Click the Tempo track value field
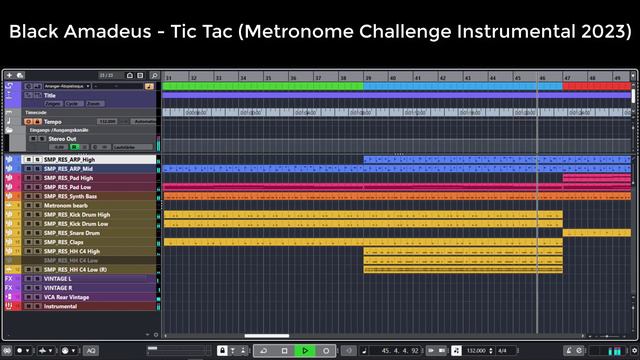 pos(107,122)
